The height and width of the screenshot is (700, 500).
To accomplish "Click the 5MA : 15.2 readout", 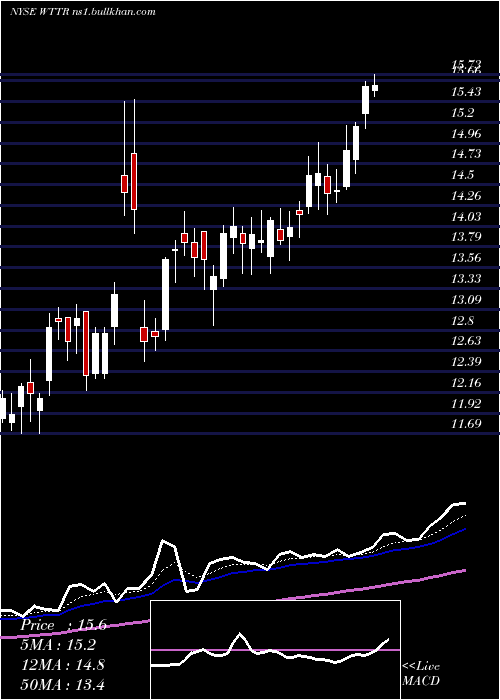I will (x=59, y=645).
